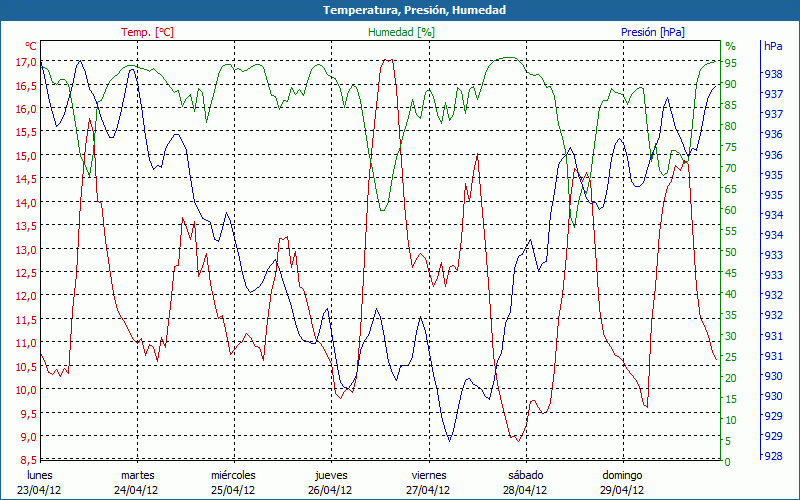Select the miércoles 25/04/12 date label
800x500 pixels.
click(234, 482)
